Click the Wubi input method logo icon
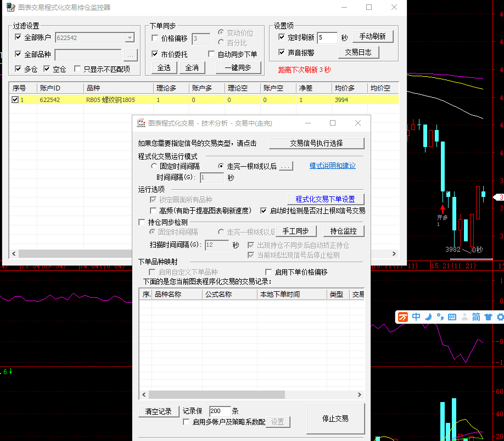 click(404, 317)
